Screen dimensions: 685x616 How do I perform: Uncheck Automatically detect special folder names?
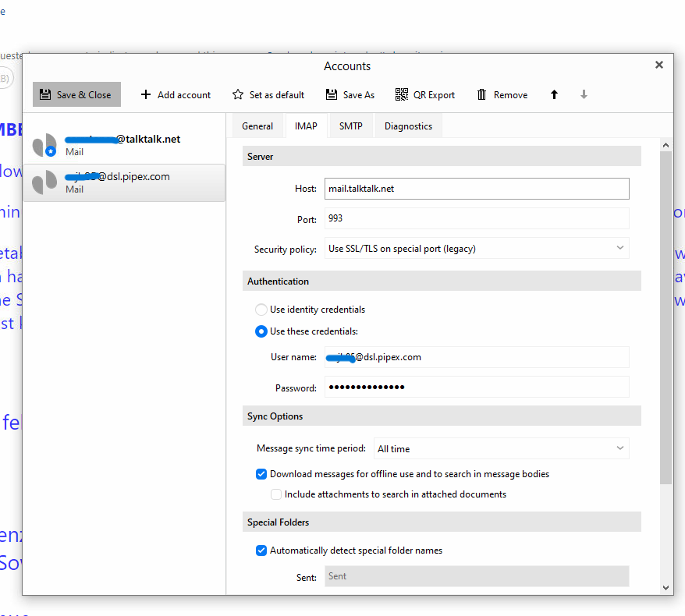(261, 551)
